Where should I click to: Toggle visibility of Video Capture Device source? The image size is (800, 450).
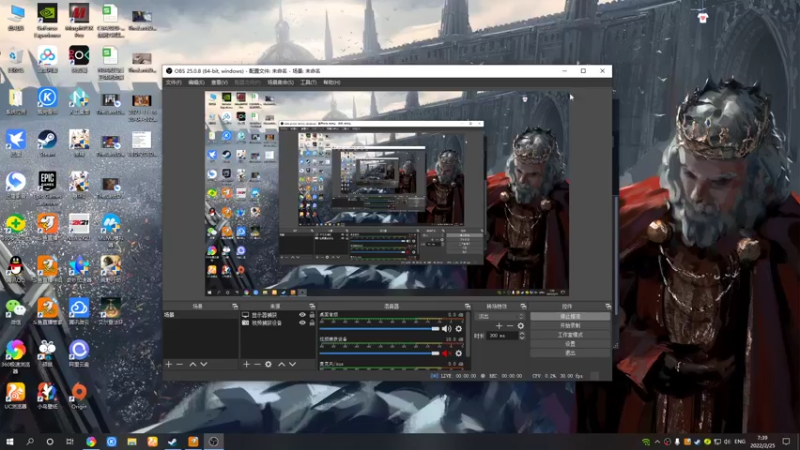[303, 323]
